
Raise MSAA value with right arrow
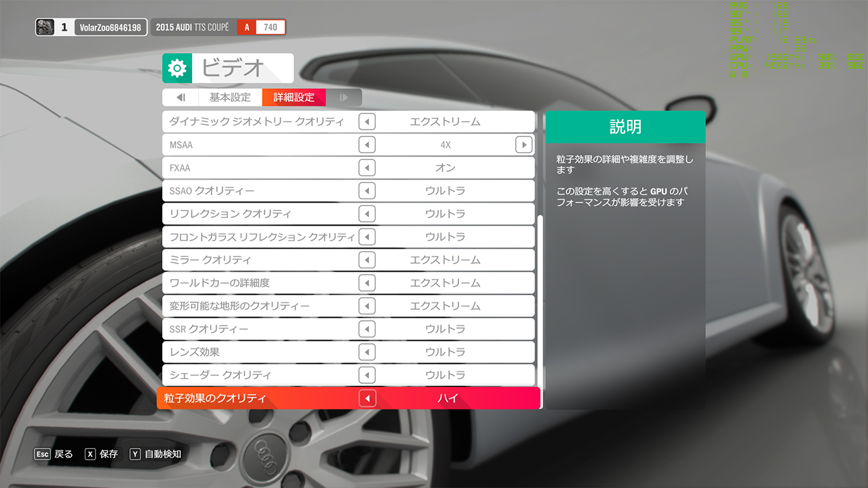point(524,145)
